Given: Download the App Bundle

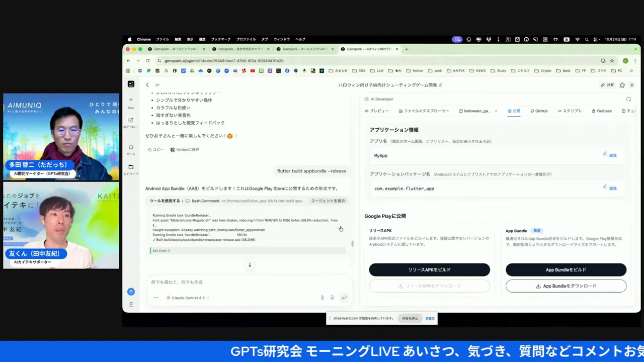Looking at the screenshot, I should click(566, 286).
